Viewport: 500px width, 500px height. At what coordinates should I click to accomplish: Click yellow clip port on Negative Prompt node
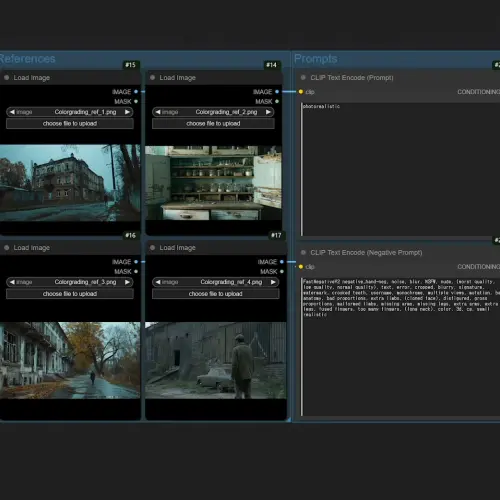(301, 267)
